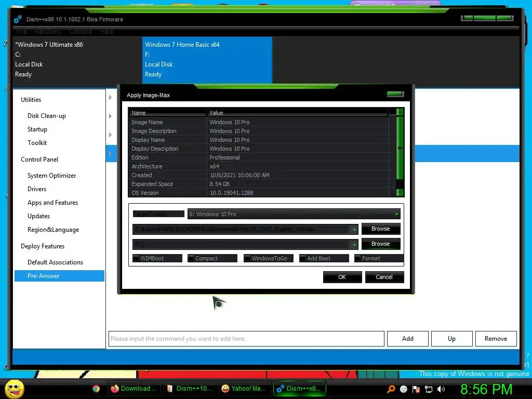Click the Remove button

496,339
